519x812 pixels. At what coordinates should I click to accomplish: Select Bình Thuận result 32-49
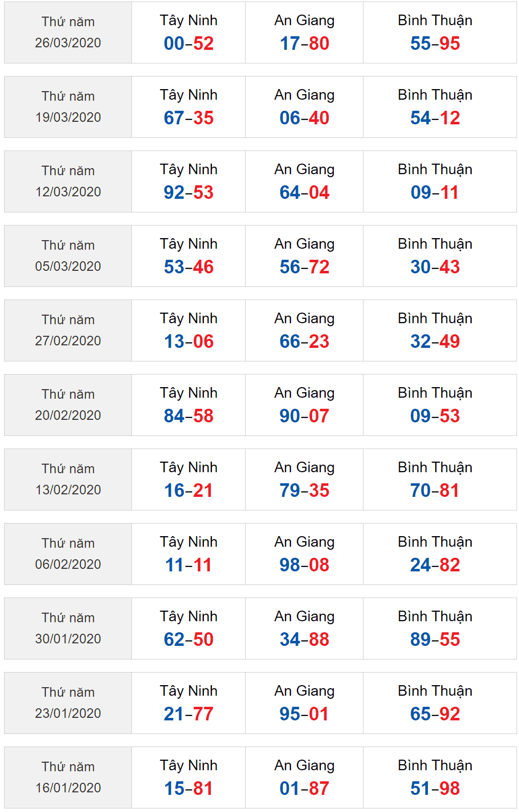click(435, 341)
